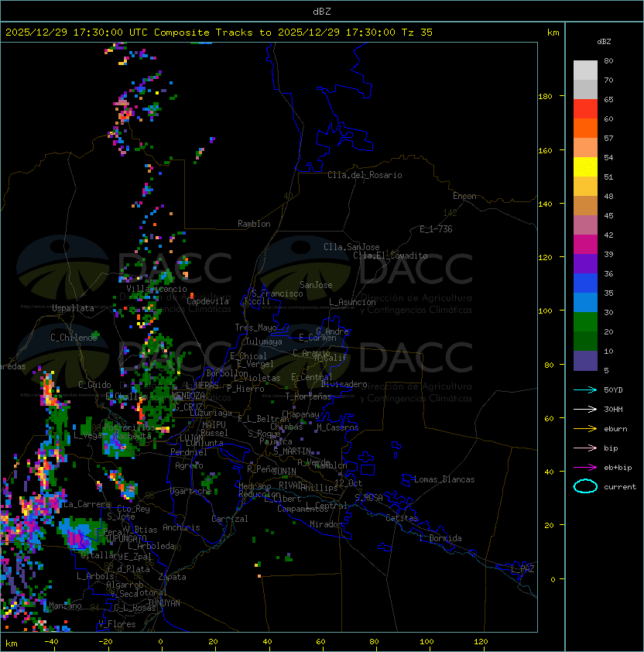This screenshot has width=644, height=652.
Task: Pick the slate 5-10 dBZ swatch
Action: 585,361
